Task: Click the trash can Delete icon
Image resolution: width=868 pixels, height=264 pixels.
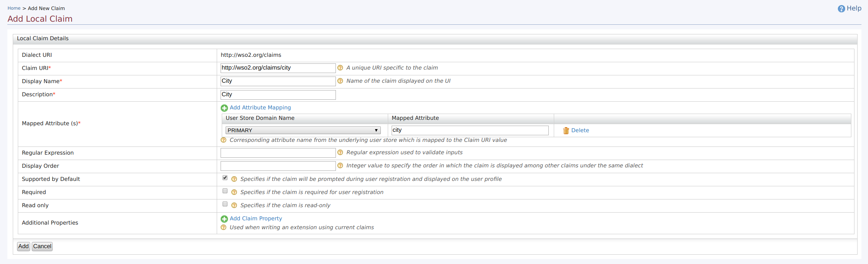Action: tap(566, 131)
